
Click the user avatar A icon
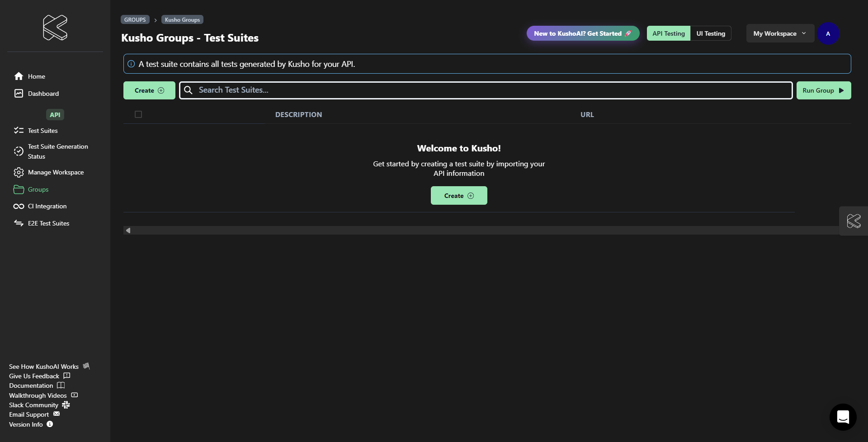(x=828, y=33)
